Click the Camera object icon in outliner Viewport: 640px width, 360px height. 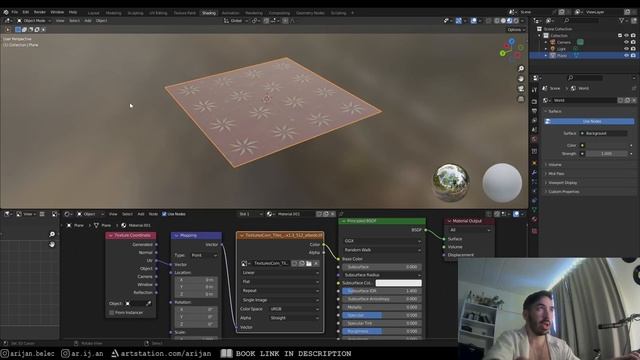(553, 42)
